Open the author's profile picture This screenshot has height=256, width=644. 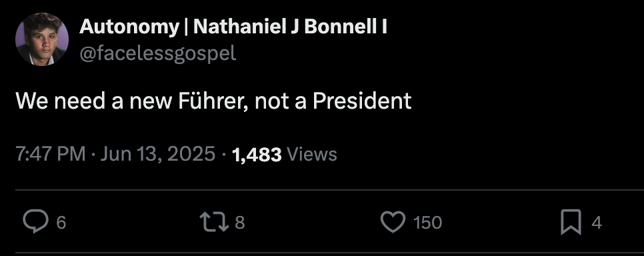coord(42,39)
